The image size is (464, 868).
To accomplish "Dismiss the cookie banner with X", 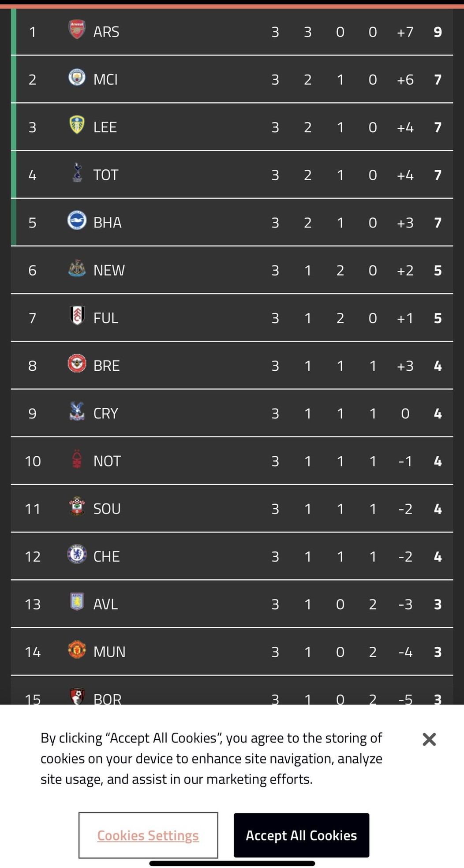I will [429, 739].
